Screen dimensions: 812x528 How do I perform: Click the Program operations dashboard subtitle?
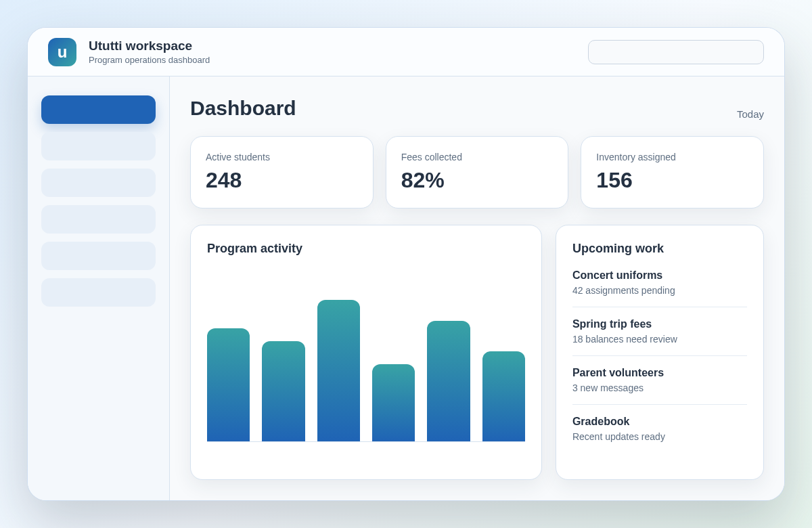[149, 60]
